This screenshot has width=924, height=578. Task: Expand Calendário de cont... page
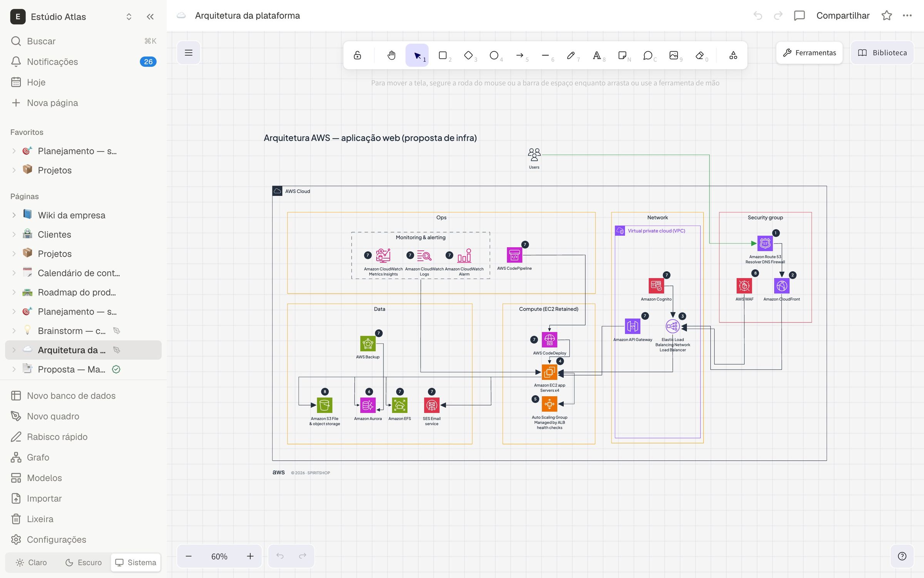point(14,273)
